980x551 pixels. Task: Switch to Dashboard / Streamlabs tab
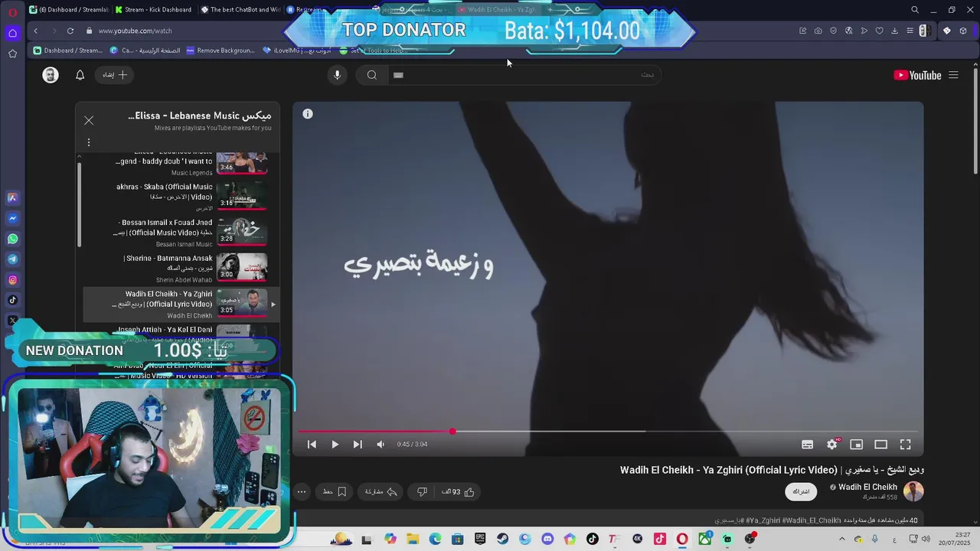[x=68, y=10]
